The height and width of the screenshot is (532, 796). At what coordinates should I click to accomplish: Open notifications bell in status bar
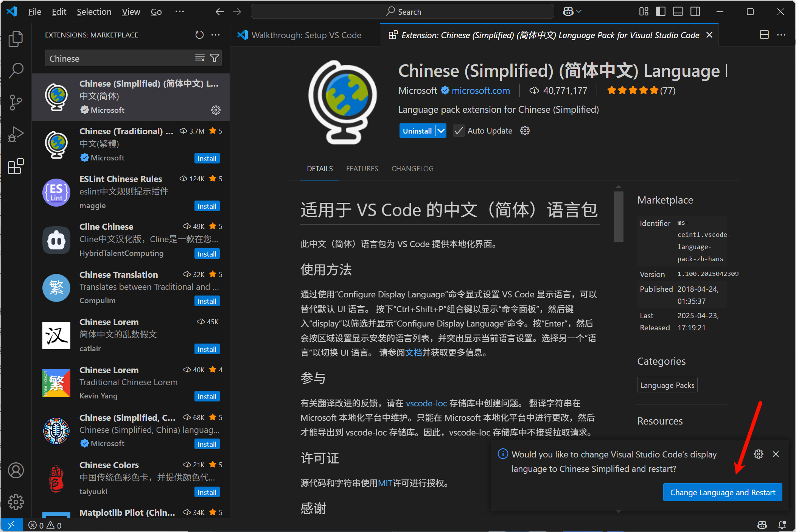tap(782, 525)
